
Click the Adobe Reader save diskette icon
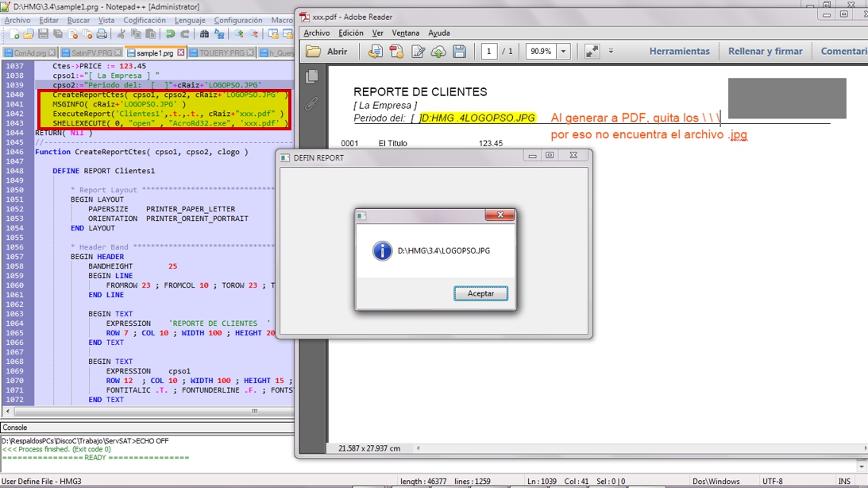tap(459, 52)
